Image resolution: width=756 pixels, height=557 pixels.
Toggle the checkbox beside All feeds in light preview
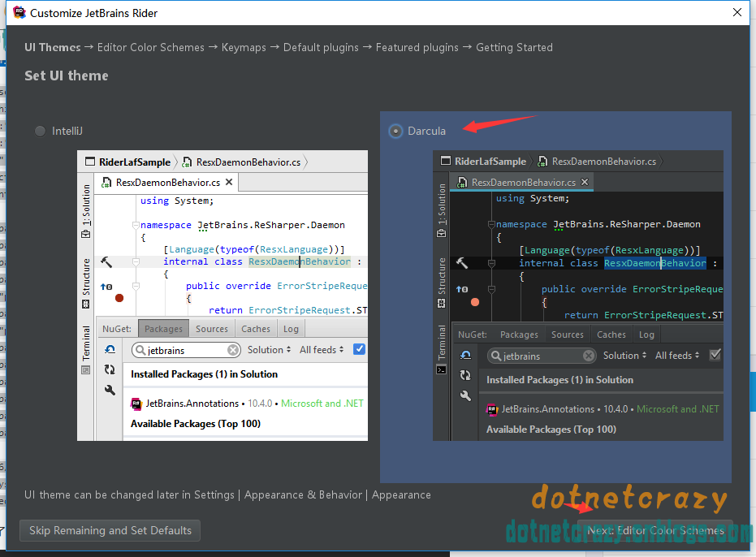point(359,350)
